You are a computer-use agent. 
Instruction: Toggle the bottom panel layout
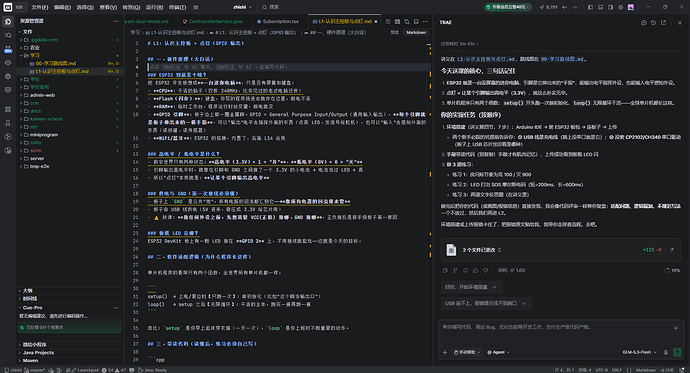pyautogui.click(x=600, y=7)
